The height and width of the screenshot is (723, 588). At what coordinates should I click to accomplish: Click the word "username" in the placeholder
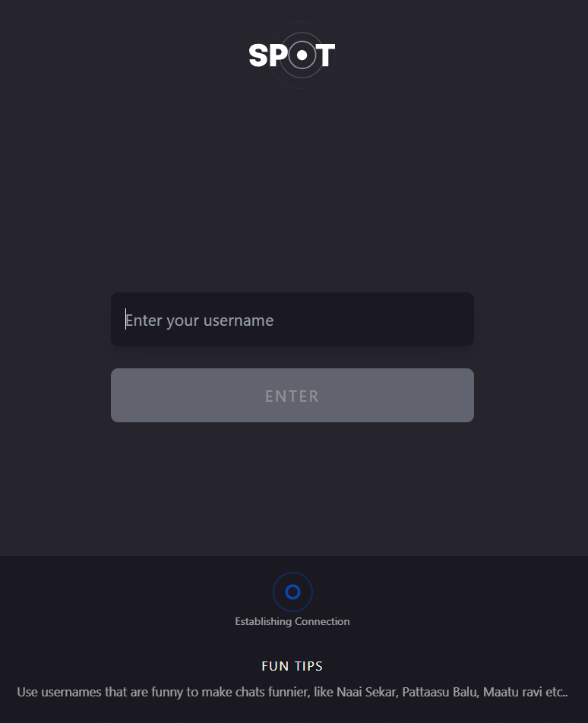tap(239, 320)
